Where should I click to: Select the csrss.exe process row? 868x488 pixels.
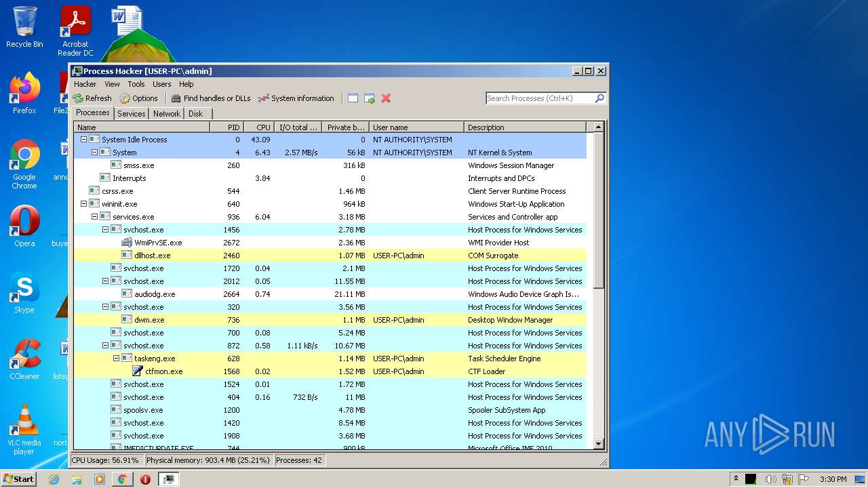(x=330, y=191)
